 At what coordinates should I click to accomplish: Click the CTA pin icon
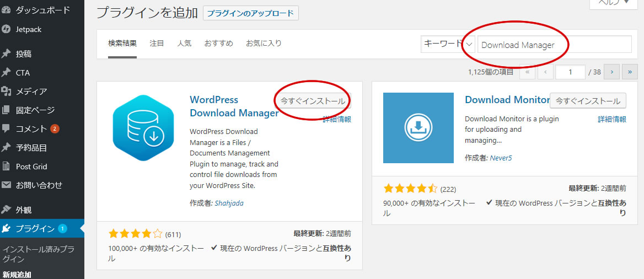tap(6, 73)
